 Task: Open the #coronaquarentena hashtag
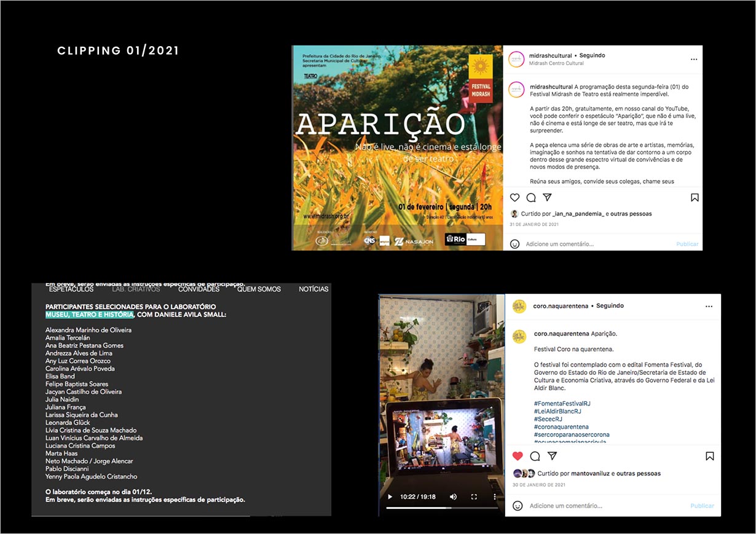561,426
